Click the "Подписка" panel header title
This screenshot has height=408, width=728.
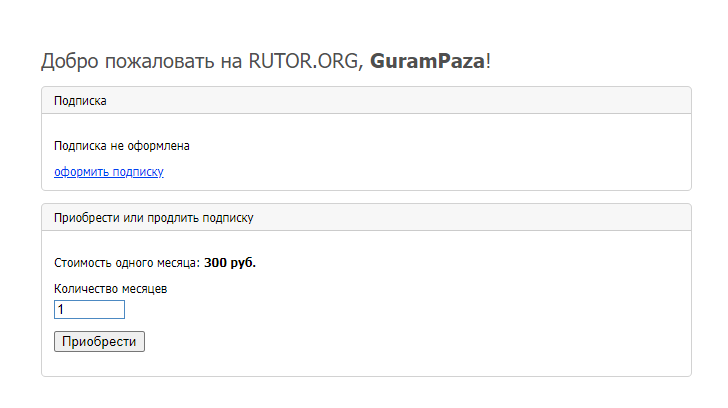click(80, 101)
